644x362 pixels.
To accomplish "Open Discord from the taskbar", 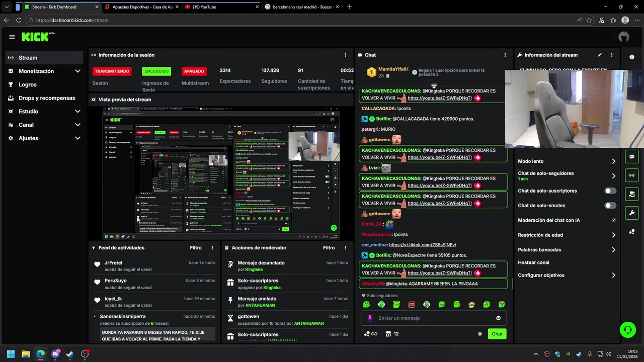I will [55, 354].
